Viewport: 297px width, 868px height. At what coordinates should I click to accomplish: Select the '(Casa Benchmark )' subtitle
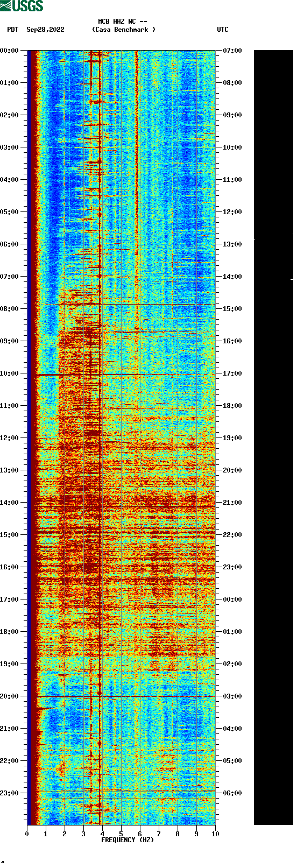[x=124, y=30]
